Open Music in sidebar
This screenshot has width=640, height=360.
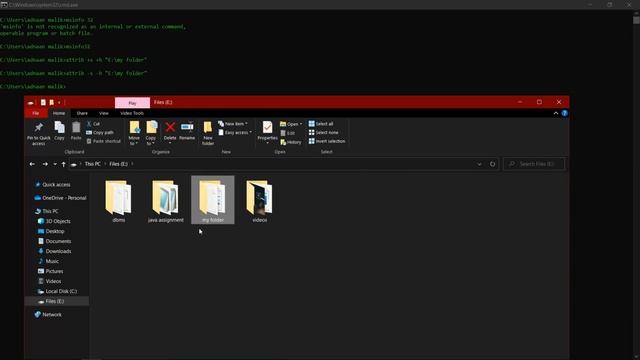click(x=48, y=261)
